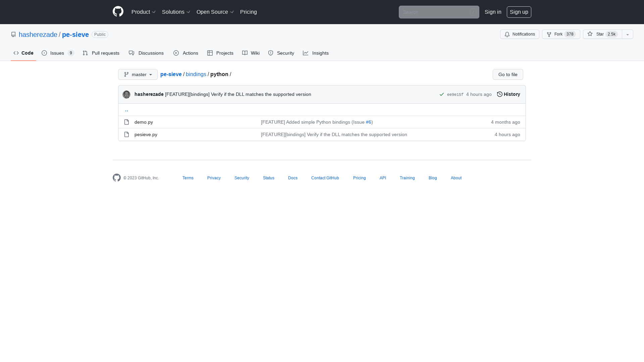
Task: Click hasherezade's avatar in the commit bar
Action: [x=126, y=95]
